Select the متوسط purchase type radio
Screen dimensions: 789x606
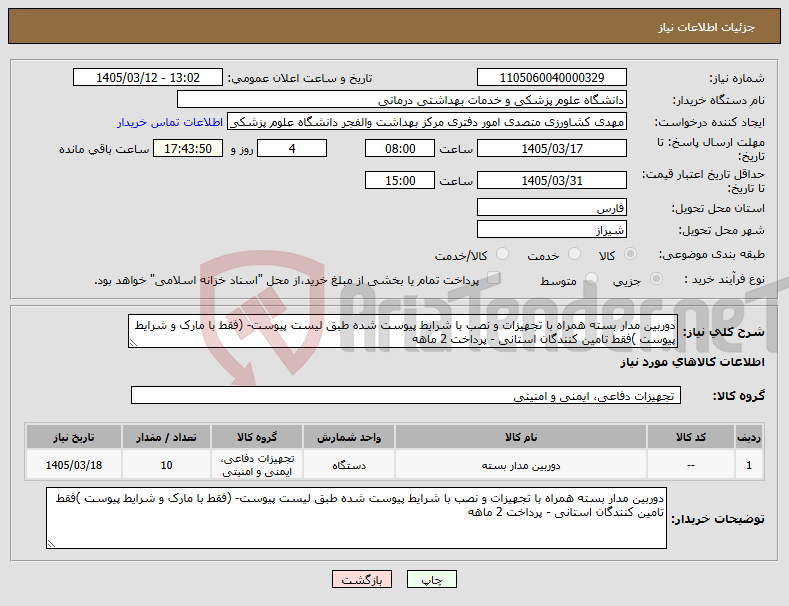tap(591, 278)
